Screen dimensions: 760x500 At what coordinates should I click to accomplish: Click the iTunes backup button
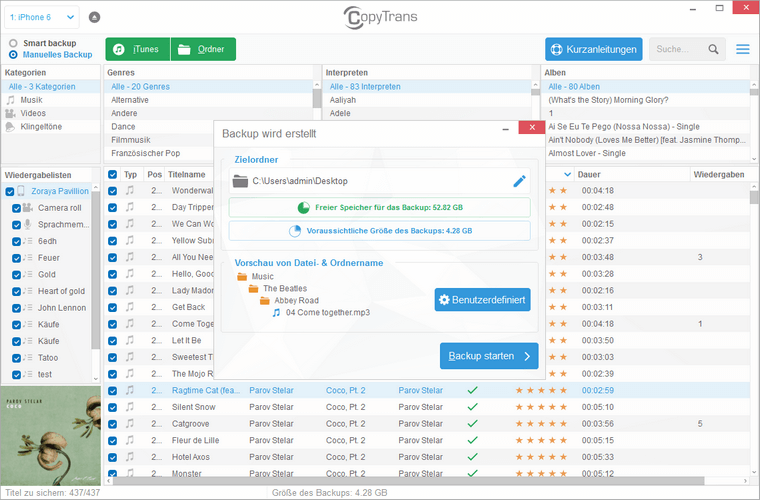[138, 49]
